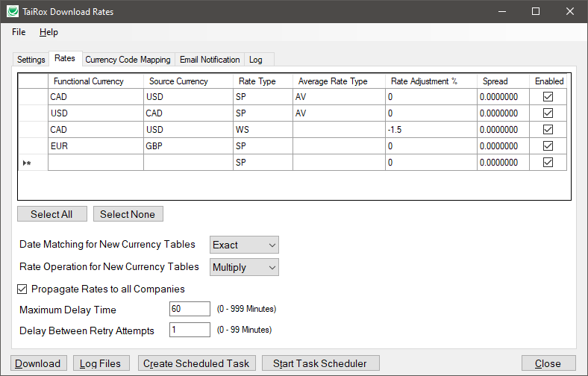Open the Currency Code Mapping tab
The width and height of the screenshot is (588, 376).
coord(128,60)
